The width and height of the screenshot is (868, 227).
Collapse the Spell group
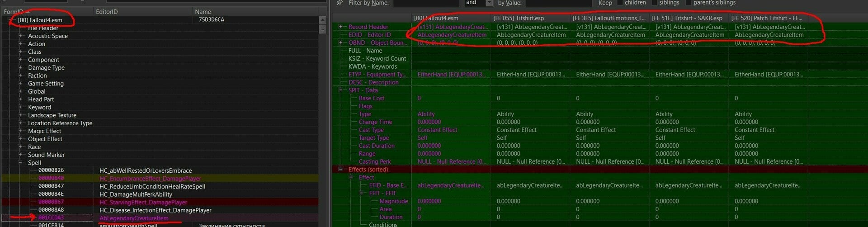click(x=20, y=162)
